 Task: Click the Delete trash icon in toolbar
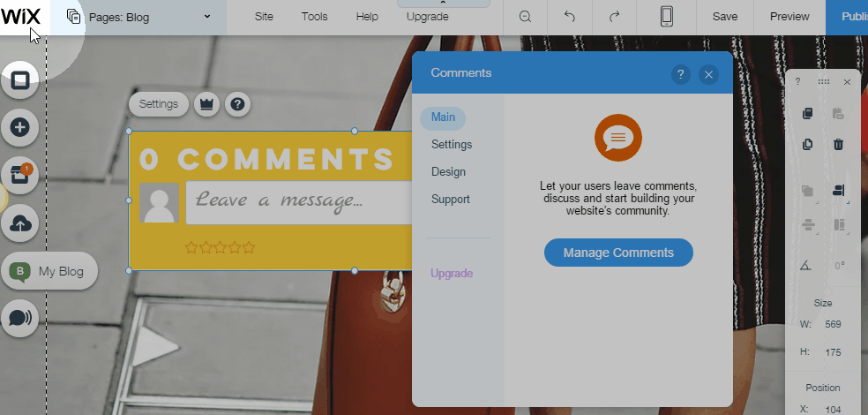pyautogui.click(x=838, y=145)
